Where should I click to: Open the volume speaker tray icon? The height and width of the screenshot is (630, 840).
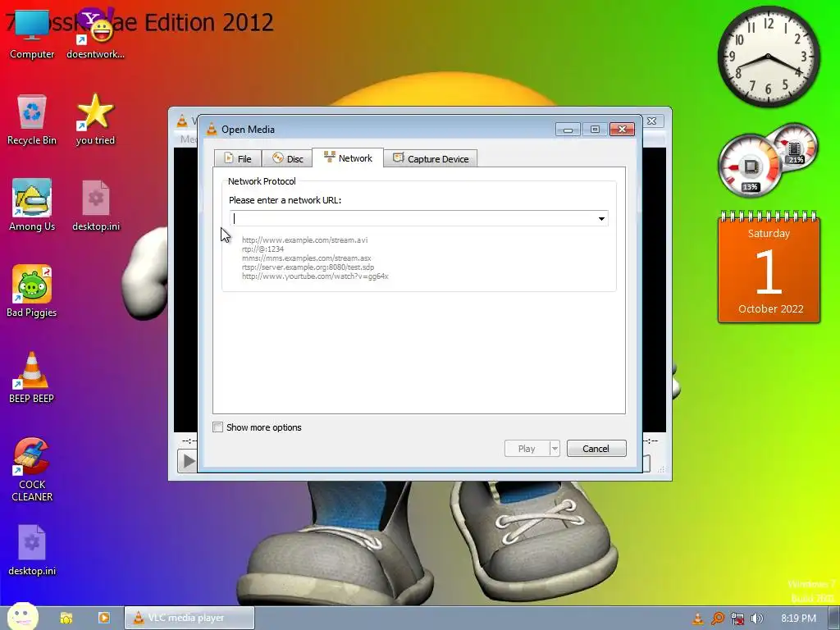coord(756,619)
